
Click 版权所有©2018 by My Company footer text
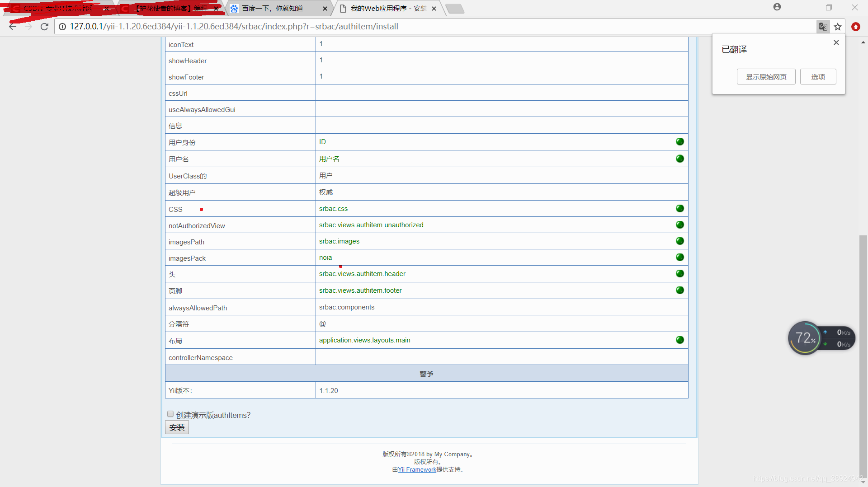pos(427,454)
